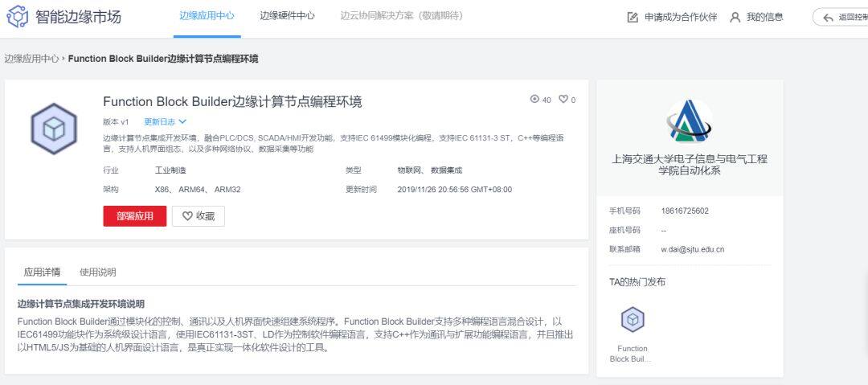Click the 收藏 favorite button
The image size is (868, 385).
coord(199,216)
